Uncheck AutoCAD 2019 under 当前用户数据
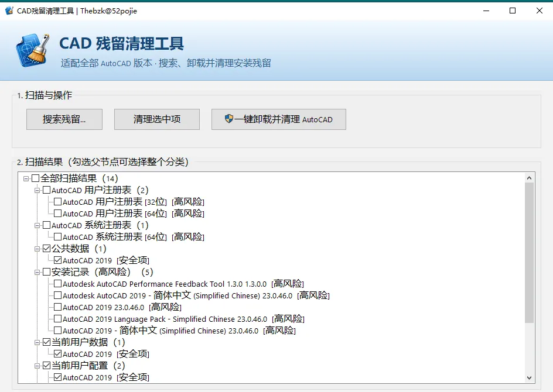This screenshot has width=553, height=392. (58, 354)
